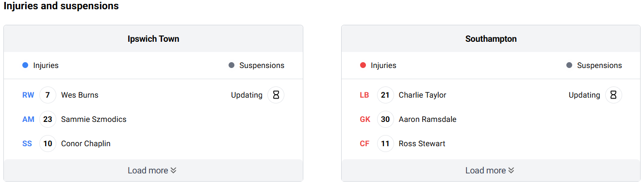
Task: Open Ipswich Town team header
Action: click(153, 39)
